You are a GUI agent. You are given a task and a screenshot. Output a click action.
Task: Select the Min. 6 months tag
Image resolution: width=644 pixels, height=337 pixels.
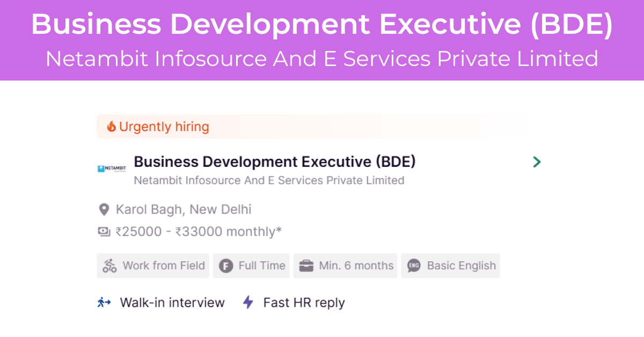tap(345, 266)
